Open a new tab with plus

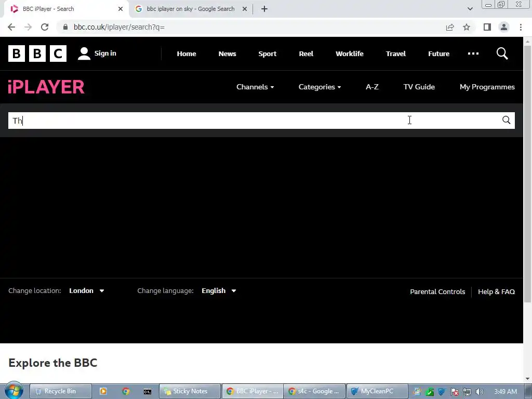tap(264, 9)
